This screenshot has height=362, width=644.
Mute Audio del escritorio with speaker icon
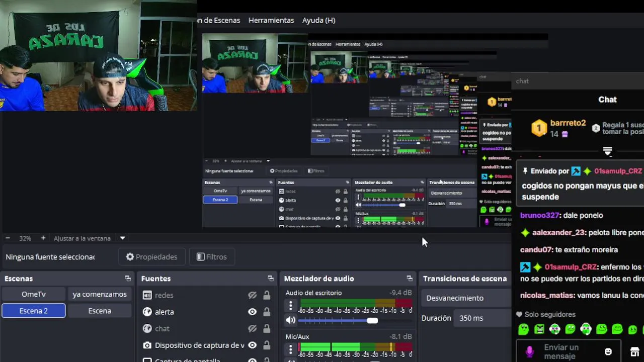(291, 320)
